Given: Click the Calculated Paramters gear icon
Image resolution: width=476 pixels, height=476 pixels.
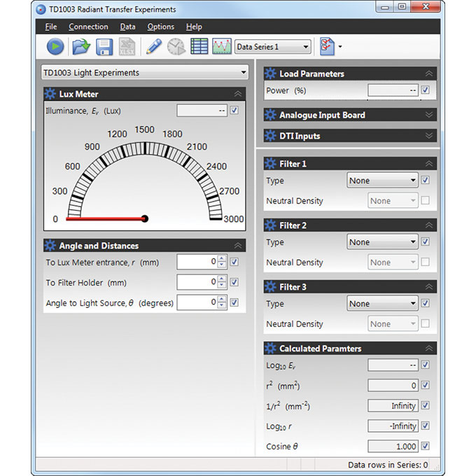Looking at the screenshot, I should pos(270,348).
